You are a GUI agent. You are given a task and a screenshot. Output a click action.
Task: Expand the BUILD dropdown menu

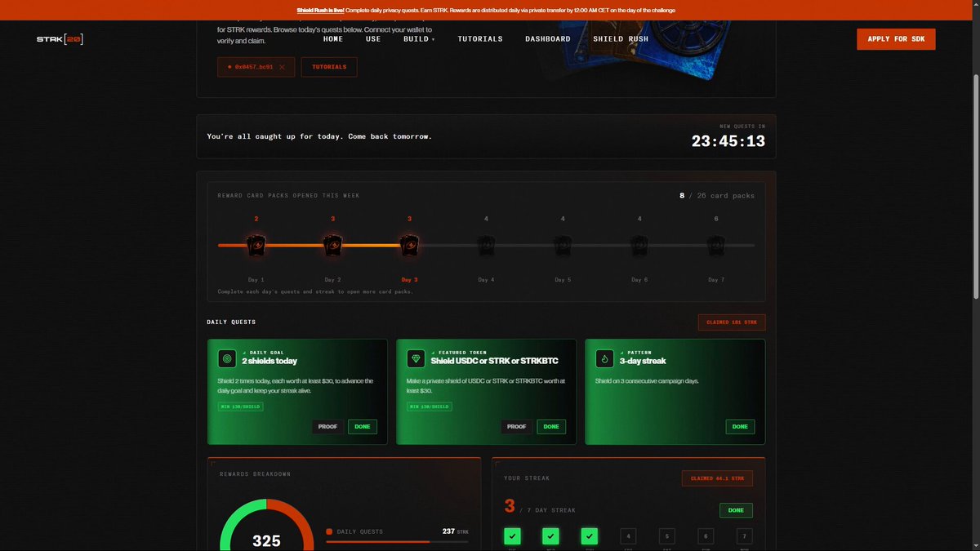pos(419,39)
